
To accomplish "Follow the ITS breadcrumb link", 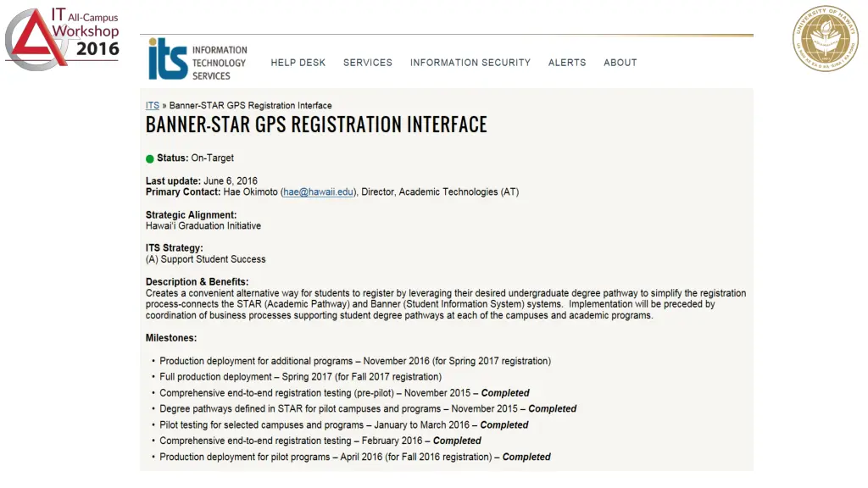I will click(x=153, y=105).
